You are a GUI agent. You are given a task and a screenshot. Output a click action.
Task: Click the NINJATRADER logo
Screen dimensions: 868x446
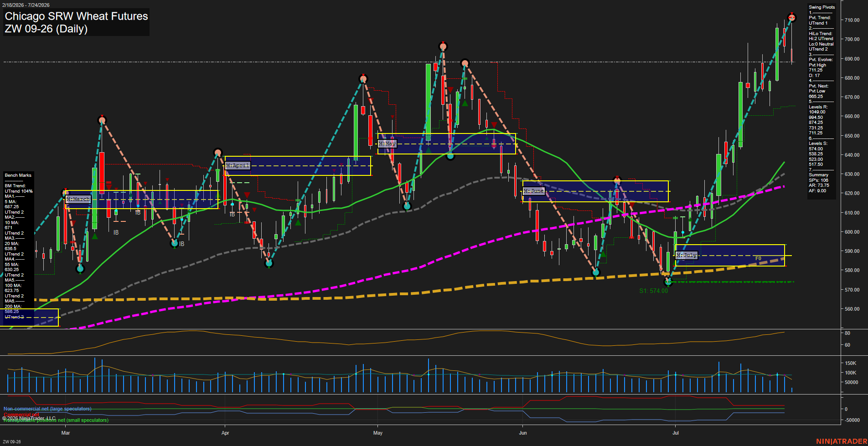842,441
